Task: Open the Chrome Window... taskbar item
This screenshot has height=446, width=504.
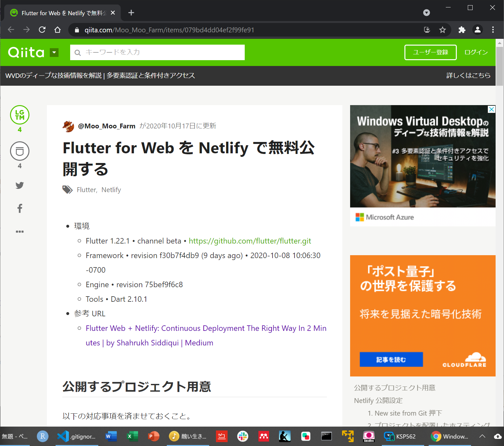Action: [450, 437]
